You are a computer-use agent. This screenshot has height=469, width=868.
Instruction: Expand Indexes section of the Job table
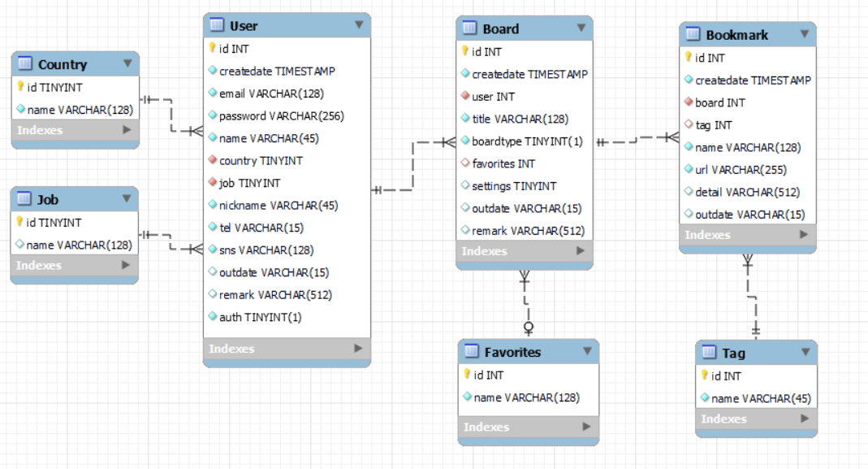[126, 265]
